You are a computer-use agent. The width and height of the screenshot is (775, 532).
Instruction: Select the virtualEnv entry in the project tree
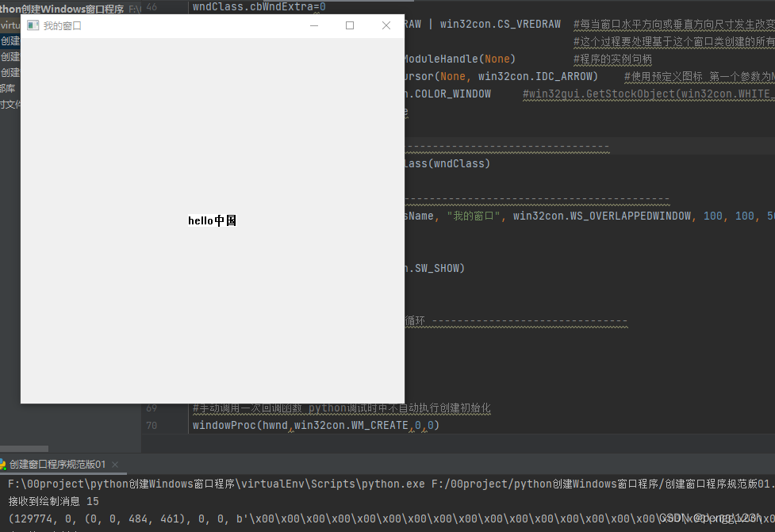(x=6, y=25)
